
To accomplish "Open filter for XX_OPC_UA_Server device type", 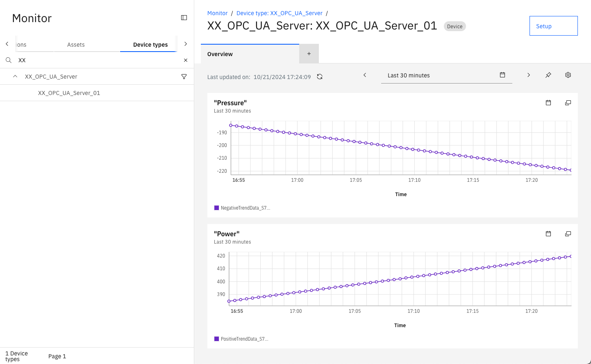I will [184, 77].
